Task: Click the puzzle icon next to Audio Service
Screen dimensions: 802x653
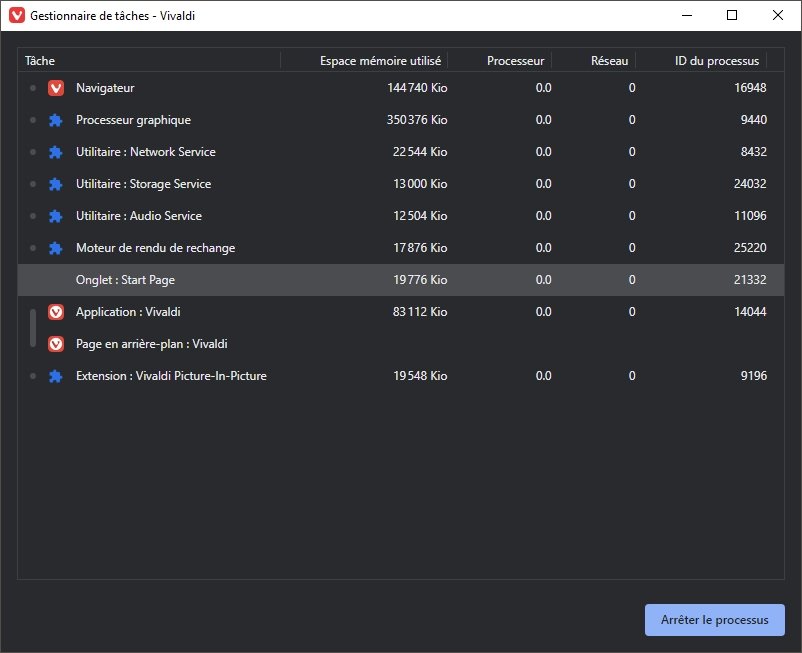Action: [x=56, y=216]
